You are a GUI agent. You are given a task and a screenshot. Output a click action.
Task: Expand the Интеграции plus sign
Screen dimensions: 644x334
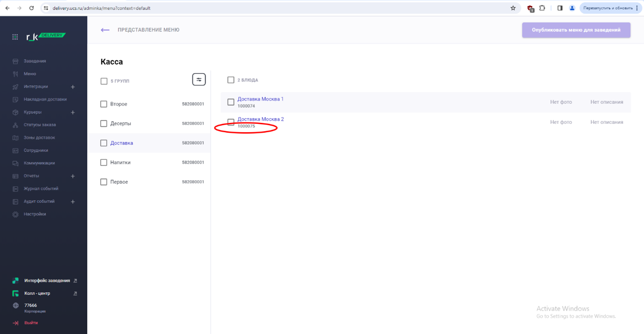(73, 87)
